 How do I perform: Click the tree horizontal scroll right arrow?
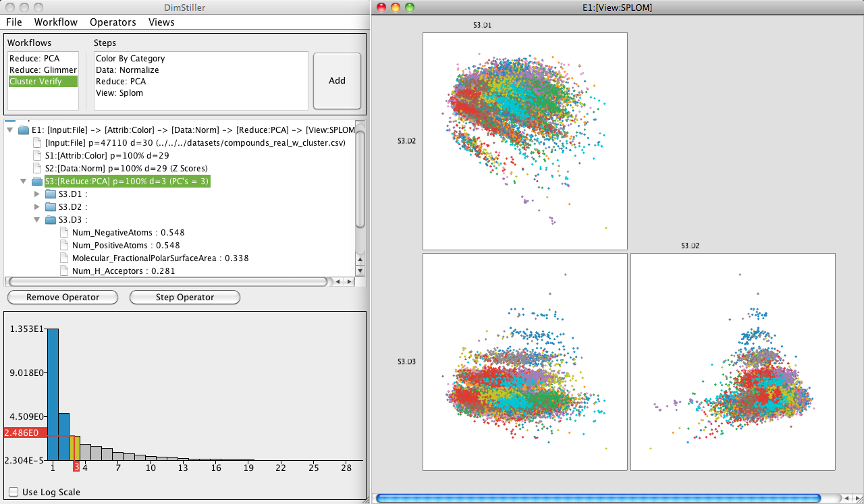point(349,281)
